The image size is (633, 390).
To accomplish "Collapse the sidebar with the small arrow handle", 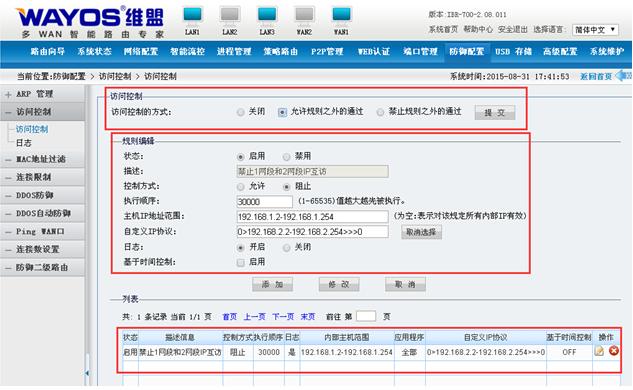I will tap(87, 373).
